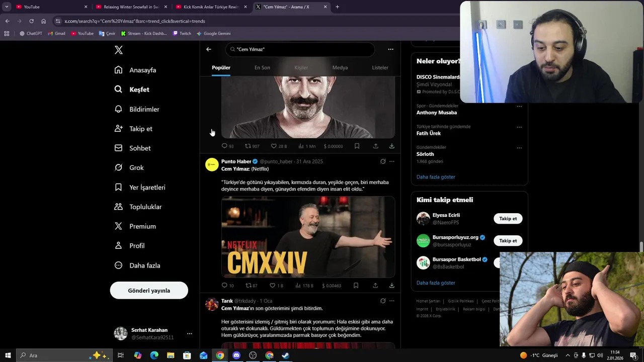Open Profil page
Viewport: 644px width, 362px height.
pyautogui.click(x=129, y=246)
